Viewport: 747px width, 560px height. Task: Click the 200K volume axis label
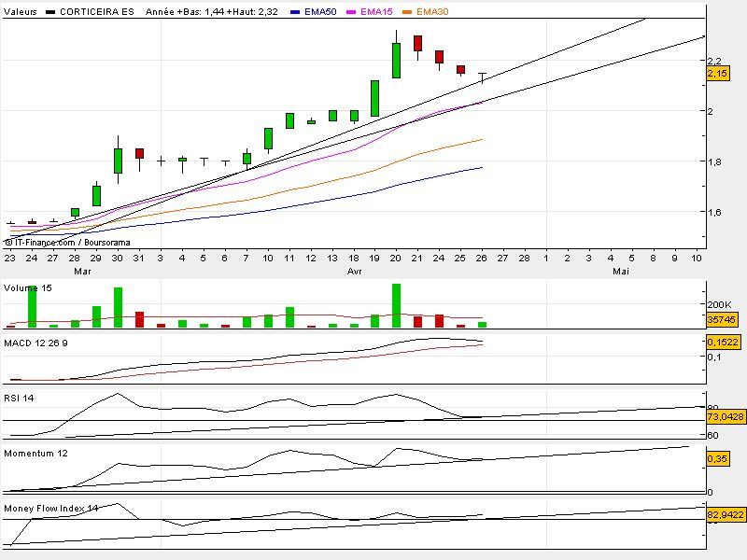click(719, 305)
